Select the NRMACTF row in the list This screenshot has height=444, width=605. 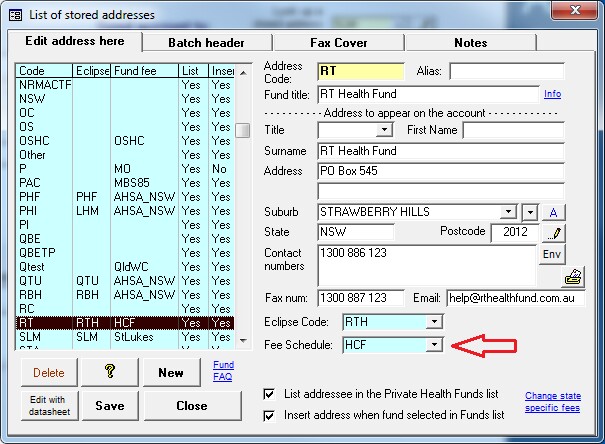125,85
